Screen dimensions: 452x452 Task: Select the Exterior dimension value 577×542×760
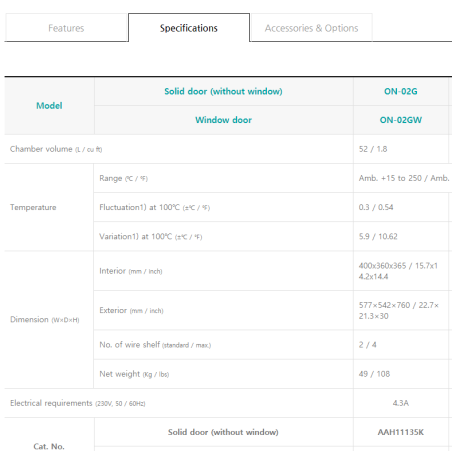(399, 310)
